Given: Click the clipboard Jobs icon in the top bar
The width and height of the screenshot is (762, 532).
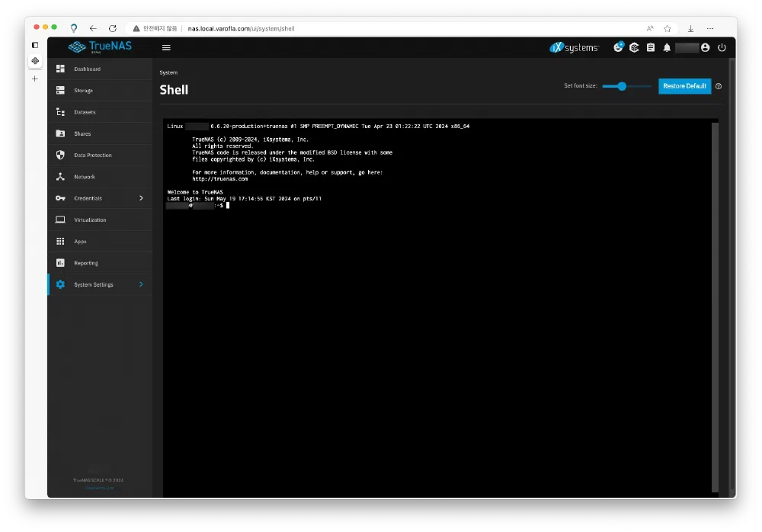Looking at the screenshot, I should 650,47.
